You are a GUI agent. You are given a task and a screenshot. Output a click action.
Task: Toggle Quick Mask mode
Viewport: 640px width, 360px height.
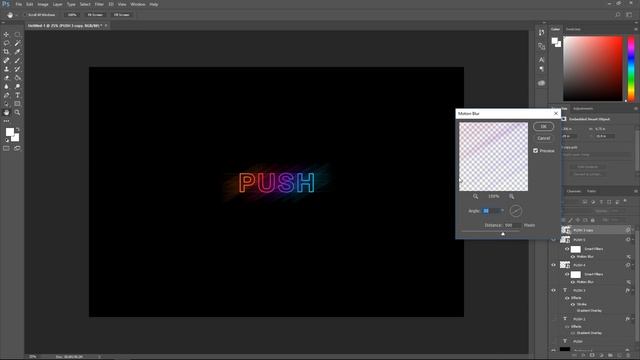(x=6, y=149)
